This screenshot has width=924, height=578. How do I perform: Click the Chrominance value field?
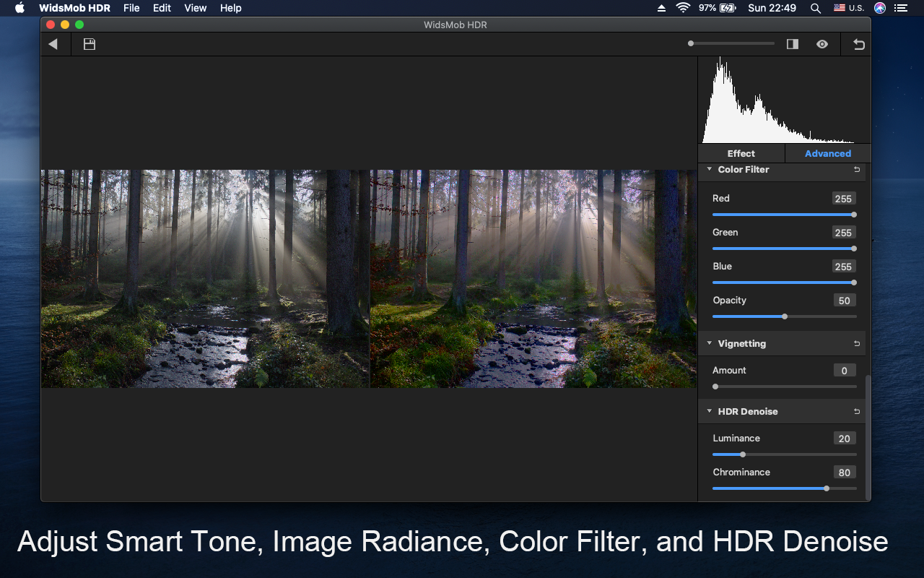(844, 473)
